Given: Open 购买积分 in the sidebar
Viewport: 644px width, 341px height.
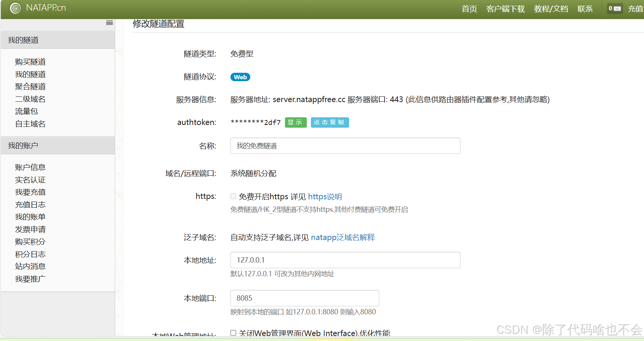Looking at the screenshot, I should click(x=31, y=242).
